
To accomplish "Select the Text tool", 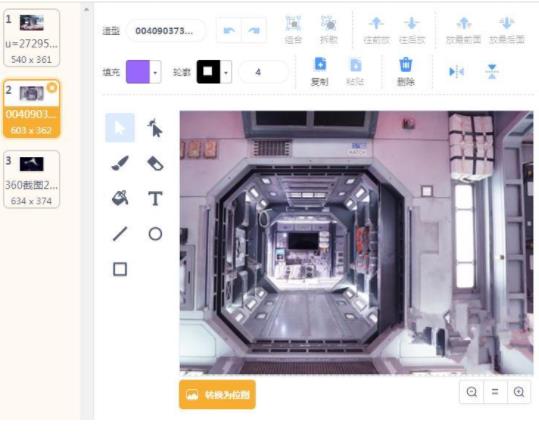I will pyautogui.click(x=155, y=198).
